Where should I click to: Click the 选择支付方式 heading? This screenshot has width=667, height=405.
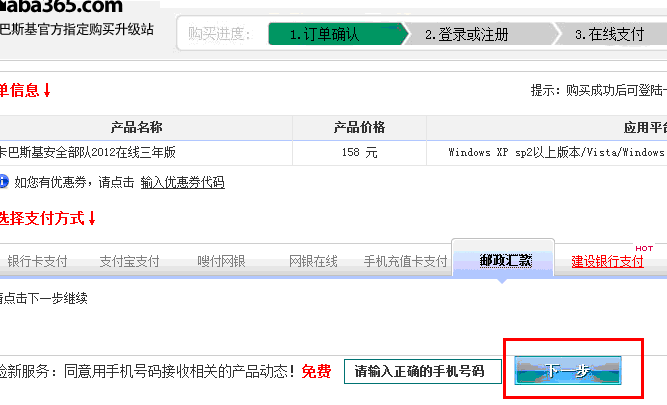click(x=47, y=218)
